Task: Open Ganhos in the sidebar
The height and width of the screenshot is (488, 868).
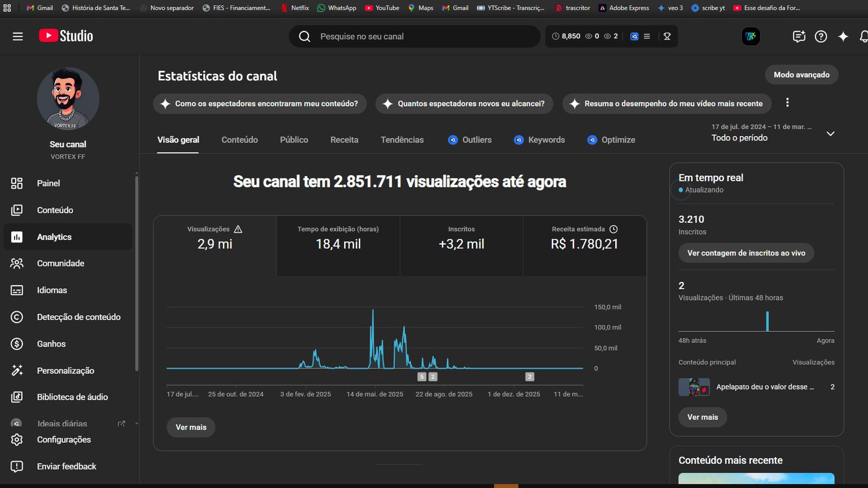Action: click(x=68, y=344)
